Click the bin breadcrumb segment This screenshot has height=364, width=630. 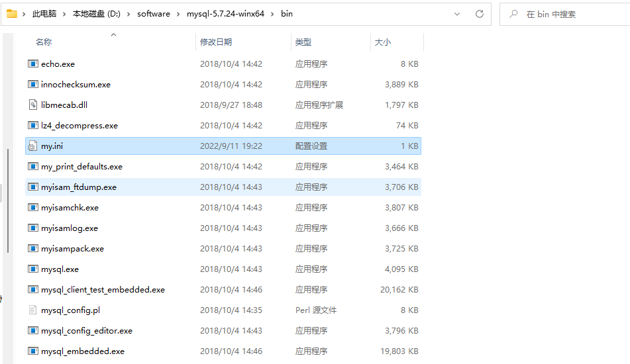[286, 14]
